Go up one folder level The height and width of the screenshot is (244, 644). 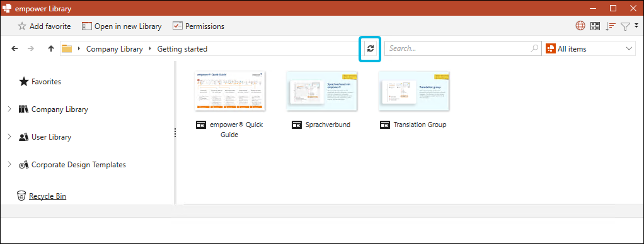pos(51,48)
